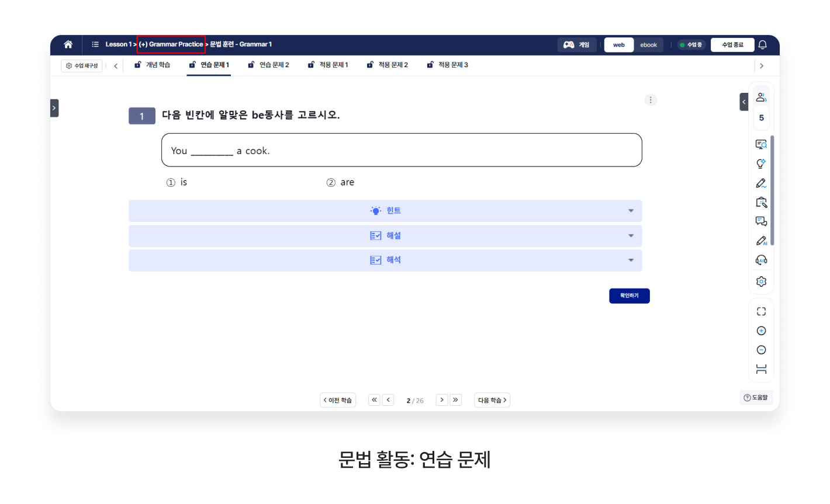Open sidebar settings gear icon
This screenshot has width=830, height=504.
pos(761,281)
